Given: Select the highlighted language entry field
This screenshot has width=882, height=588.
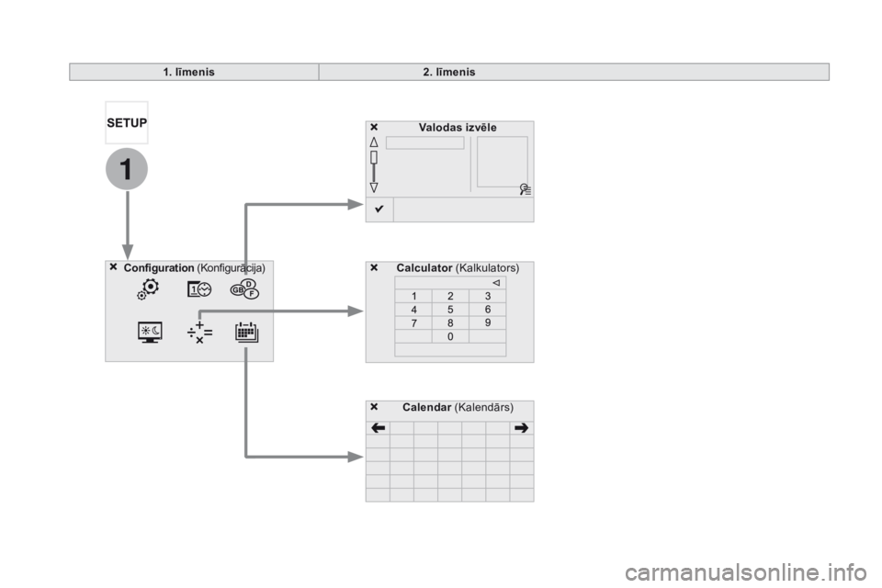Looking at the screenshot, I should (x=424, y=143).
